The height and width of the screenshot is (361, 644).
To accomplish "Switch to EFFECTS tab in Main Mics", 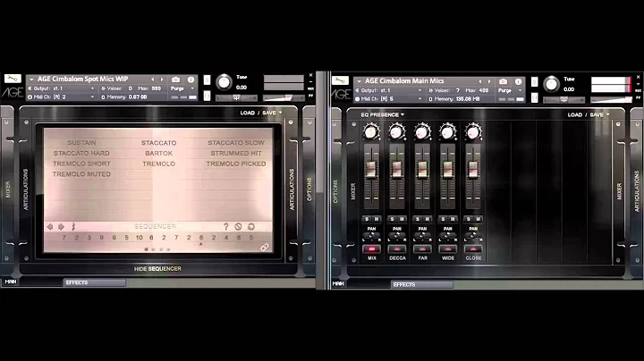I will [x=422, y=285].
